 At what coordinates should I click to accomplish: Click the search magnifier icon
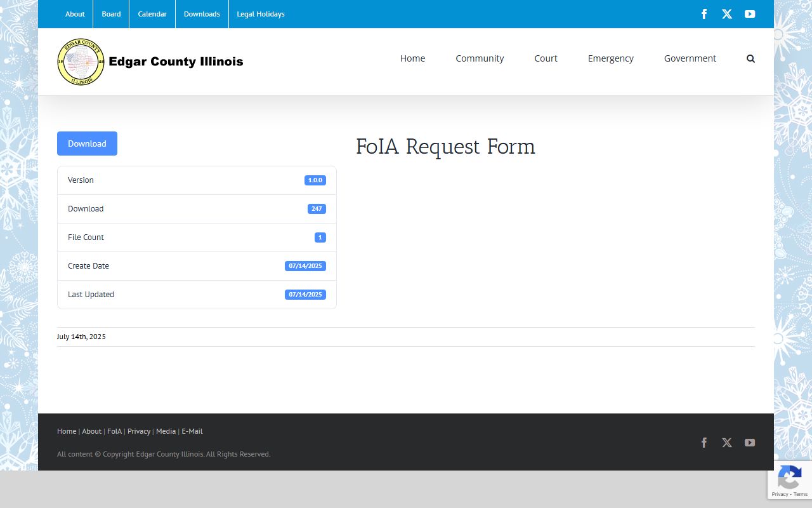point(751,58)
